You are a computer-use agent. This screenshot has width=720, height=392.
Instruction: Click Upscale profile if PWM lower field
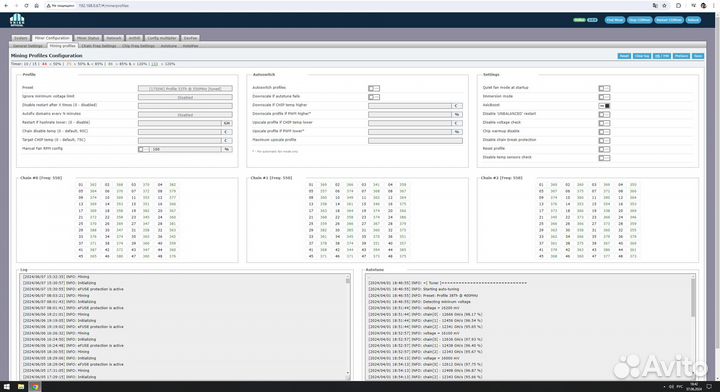tap(410, 132)
